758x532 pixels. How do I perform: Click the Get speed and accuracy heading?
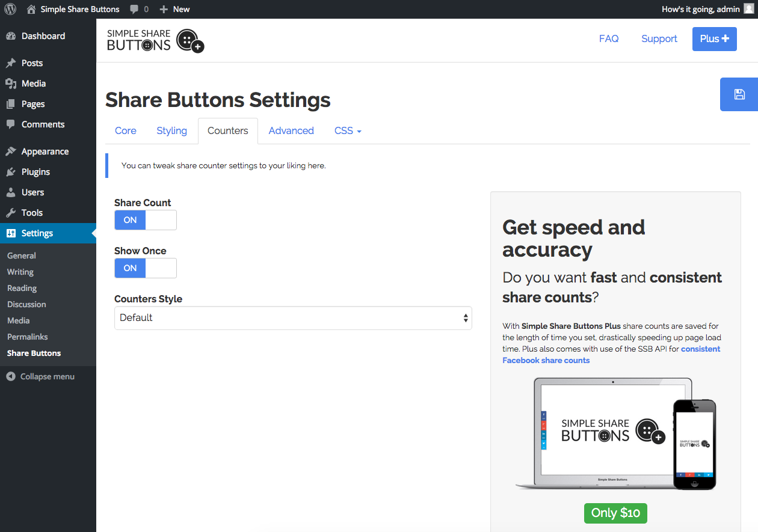pyautogui.click(x=574, y=238)
